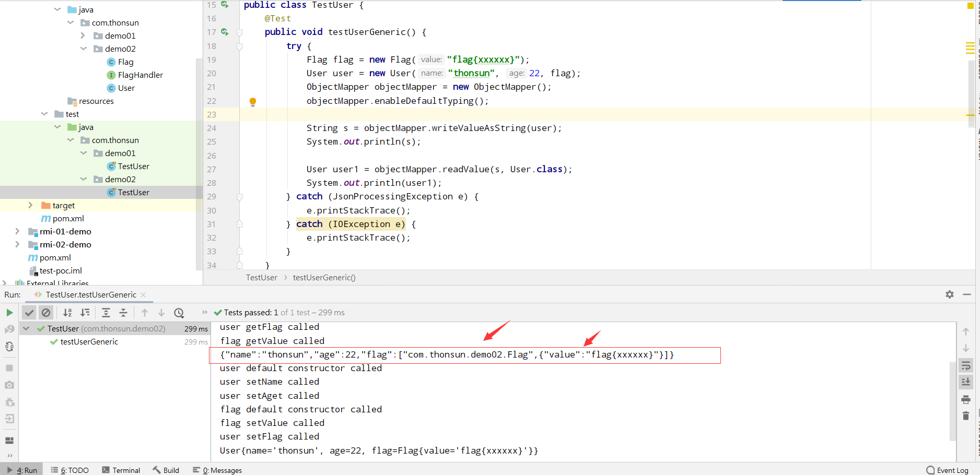Click the Exit icon in the Run sidebar
Screen dimensions: 980x475
click(x=9, y=419)
